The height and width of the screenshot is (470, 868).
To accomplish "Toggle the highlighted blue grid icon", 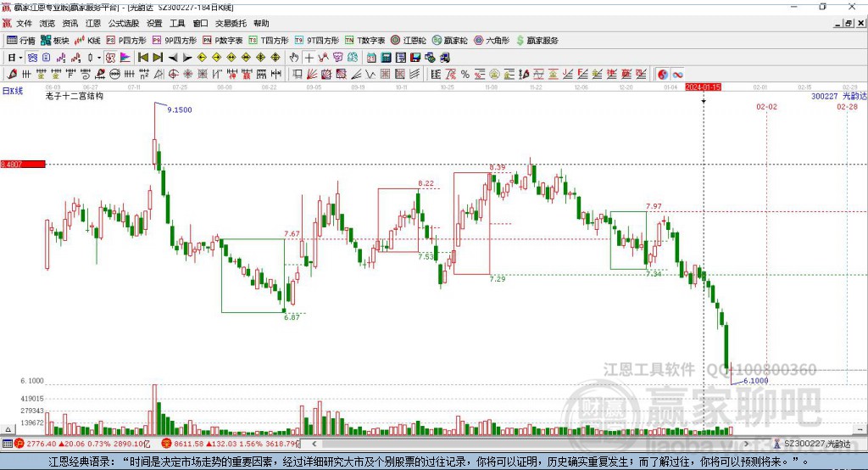I will click(x=33, y=58).
